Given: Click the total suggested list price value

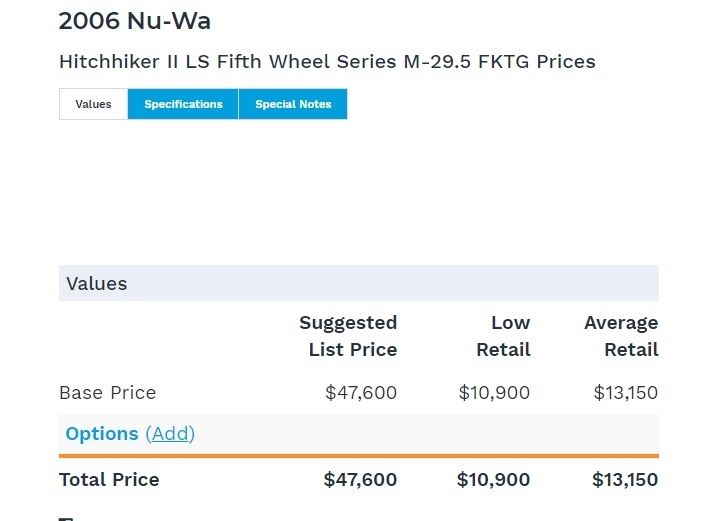Looking at the screenshot, I should coord(360,480).
